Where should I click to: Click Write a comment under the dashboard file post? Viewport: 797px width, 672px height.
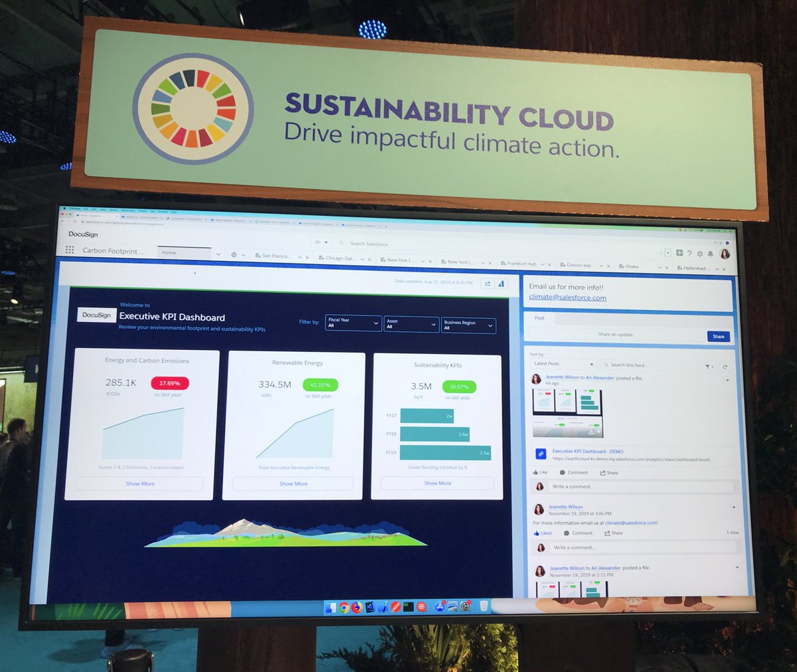coord(641,487)
